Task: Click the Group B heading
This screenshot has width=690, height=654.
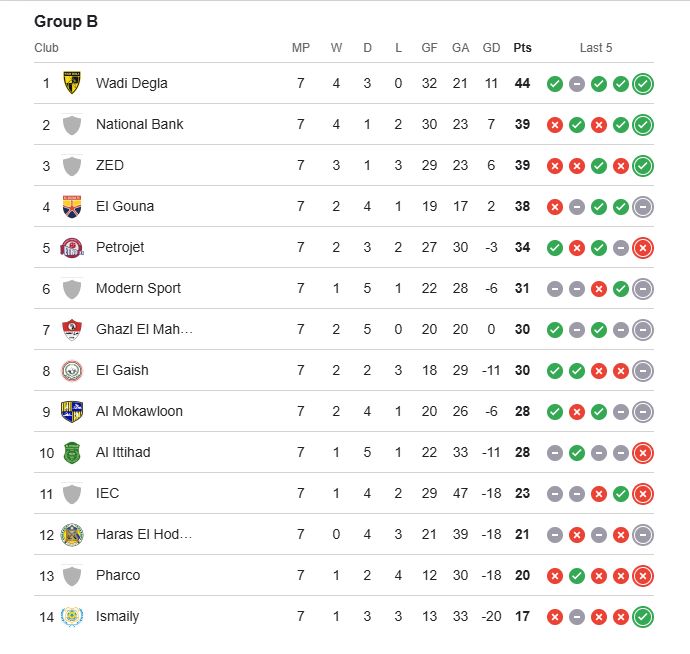Action: coord(66,21)
